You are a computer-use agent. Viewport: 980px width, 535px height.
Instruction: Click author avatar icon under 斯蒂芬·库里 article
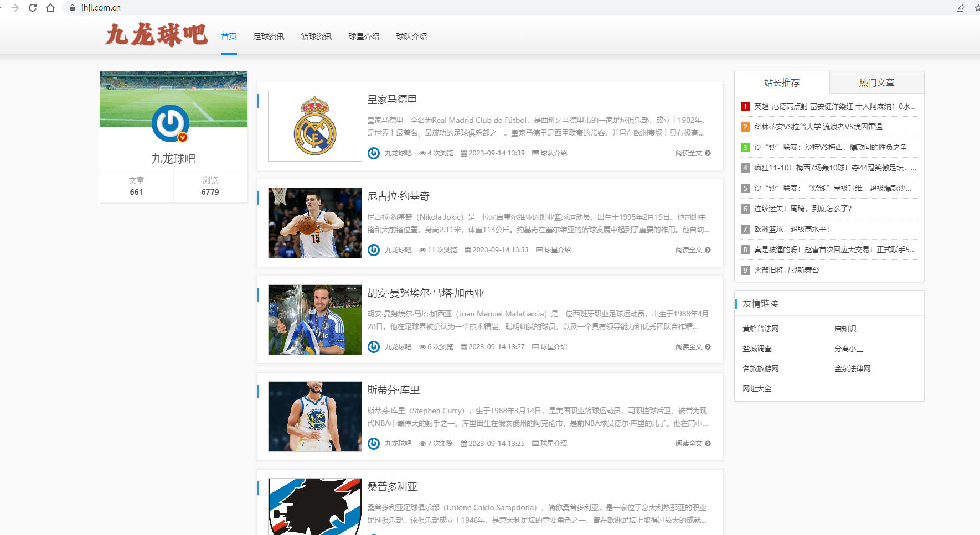pyautogui.click(x=374, y=444)
